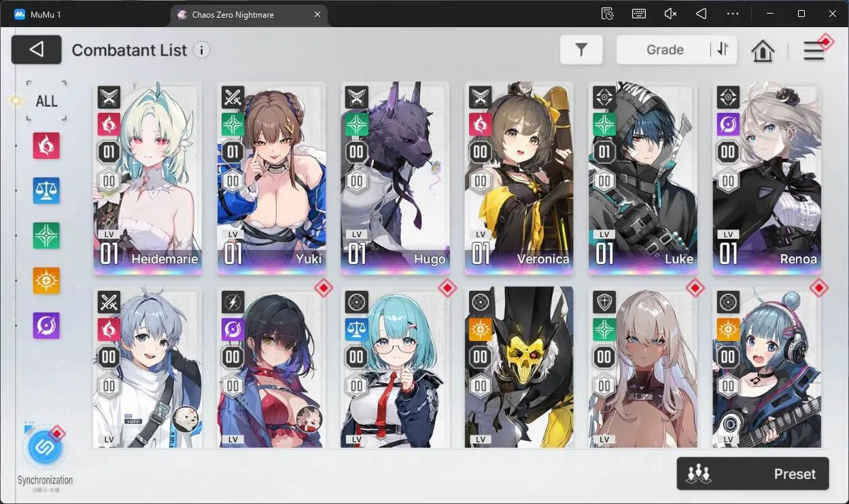
Task: Click Veronica's class icon
Action: pos(480,97)
